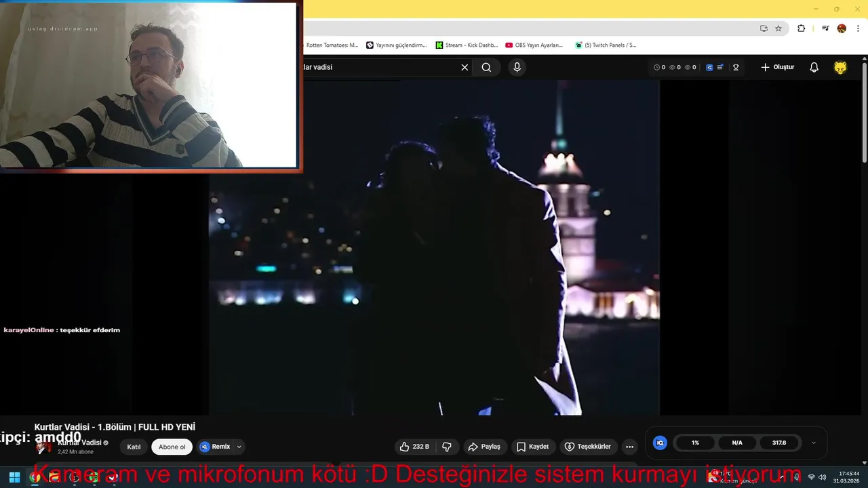Open YouTube notifications bell
The width and height of the screenshot is (868, 488).
click(x=814, y=67)
